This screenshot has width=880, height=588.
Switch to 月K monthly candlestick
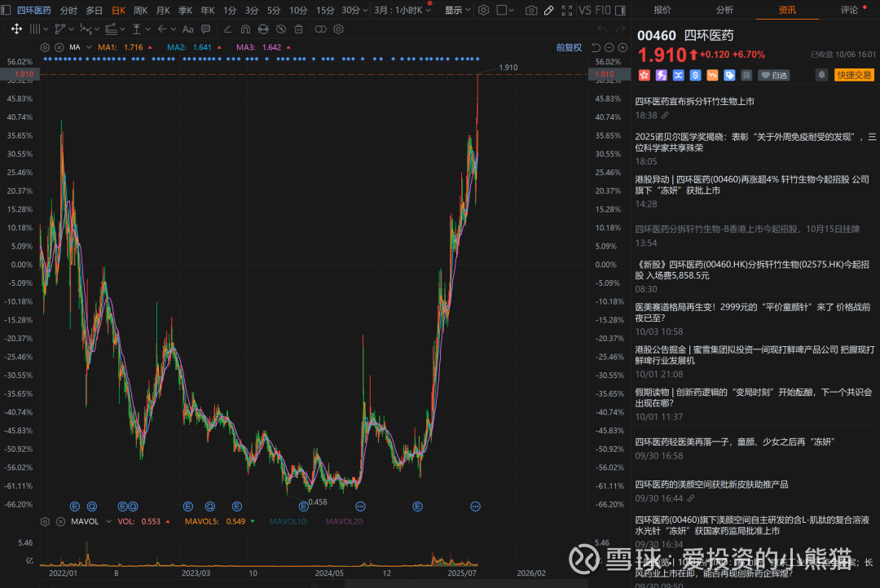[x=163, y=10]
